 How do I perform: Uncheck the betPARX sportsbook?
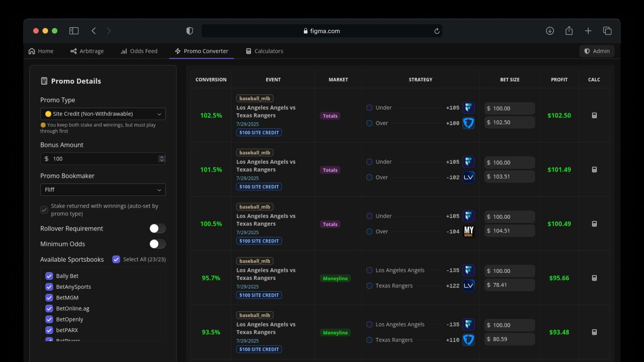point(49,330)
